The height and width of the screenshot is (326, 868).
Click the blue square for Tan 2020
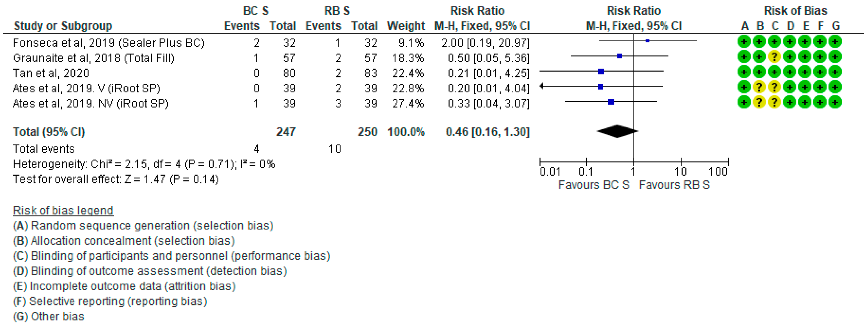tap(601, 71)
